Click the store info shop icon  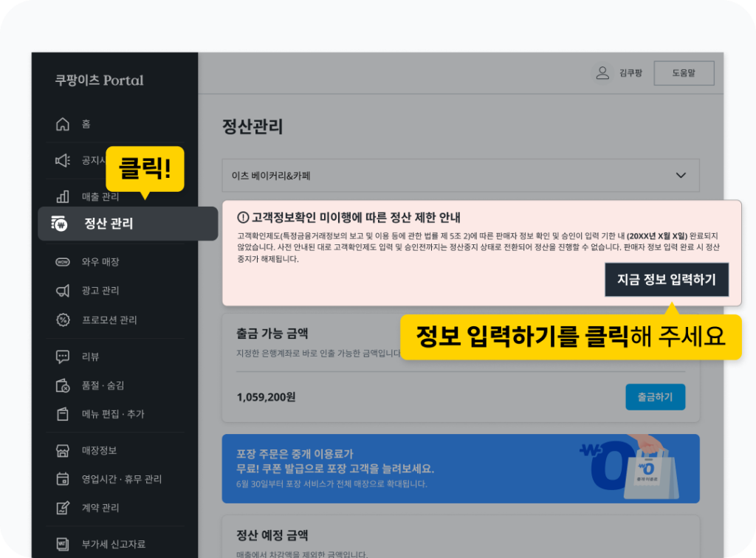(x=63, y=450)
